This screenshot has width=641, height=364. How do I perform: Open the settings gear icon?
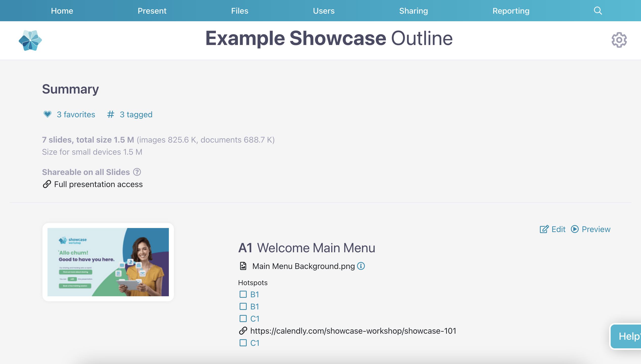[619, 40]
